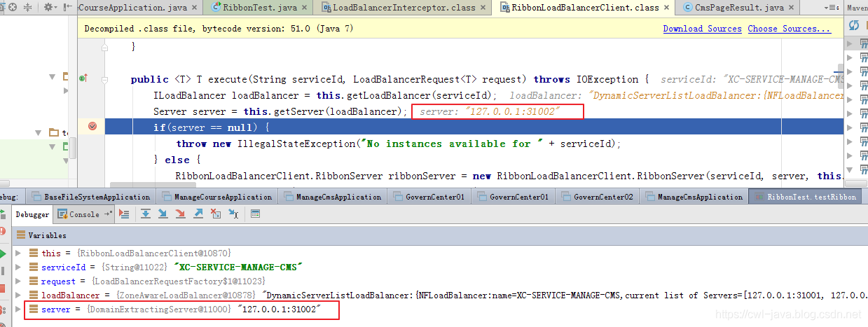Click the Step Over debugger icon
Screen dimensions: 868x327
coord(146,214)
